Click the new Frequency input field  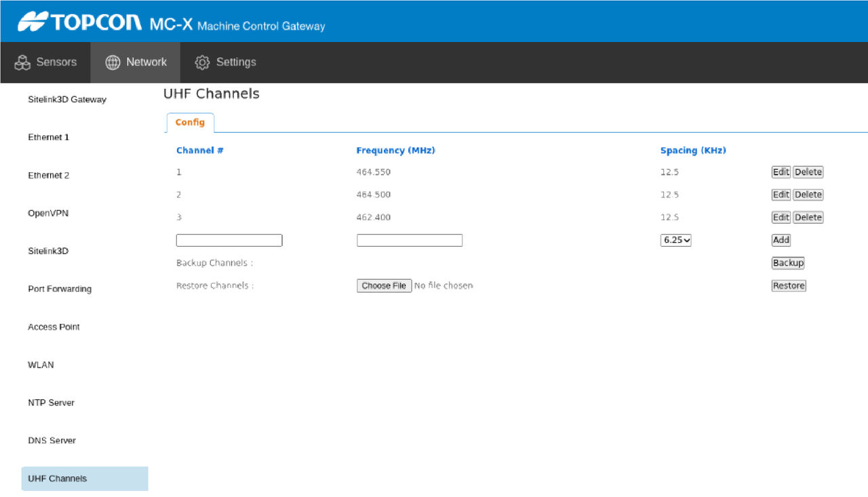(x=410, y=241)
